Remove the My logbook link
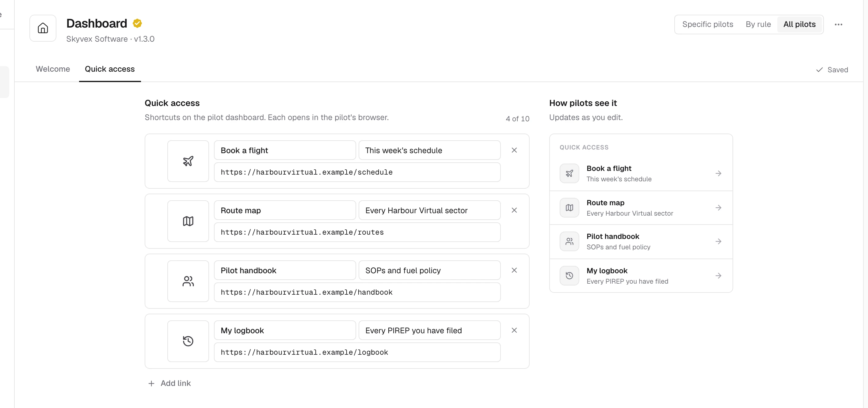 (514, 330)
